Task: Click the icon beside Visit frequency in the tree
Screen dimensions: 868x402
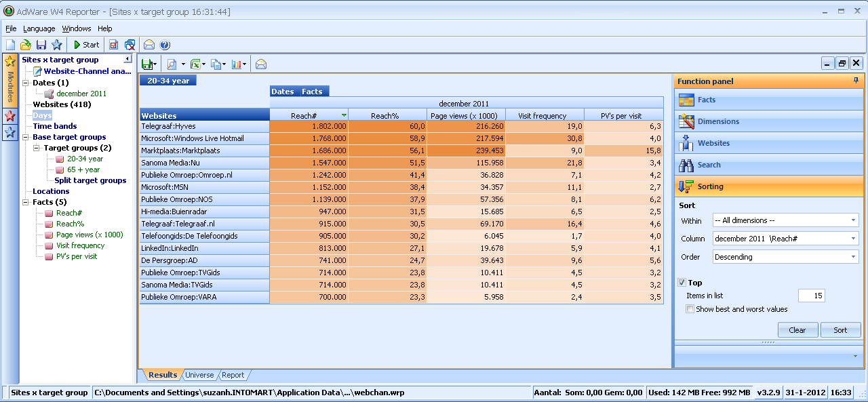Action: [x=49, y=245]
